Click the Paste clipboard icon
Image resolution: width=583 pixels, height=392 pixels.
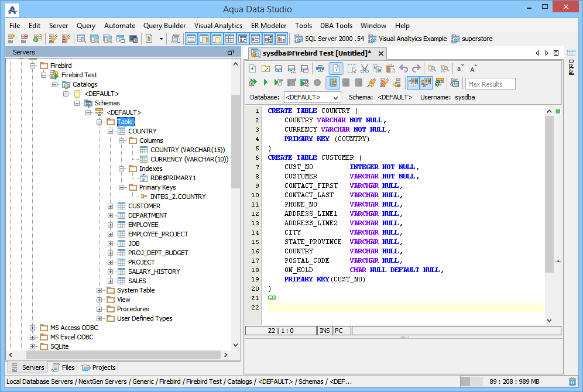pyautogui.click(x=390, y=68)
